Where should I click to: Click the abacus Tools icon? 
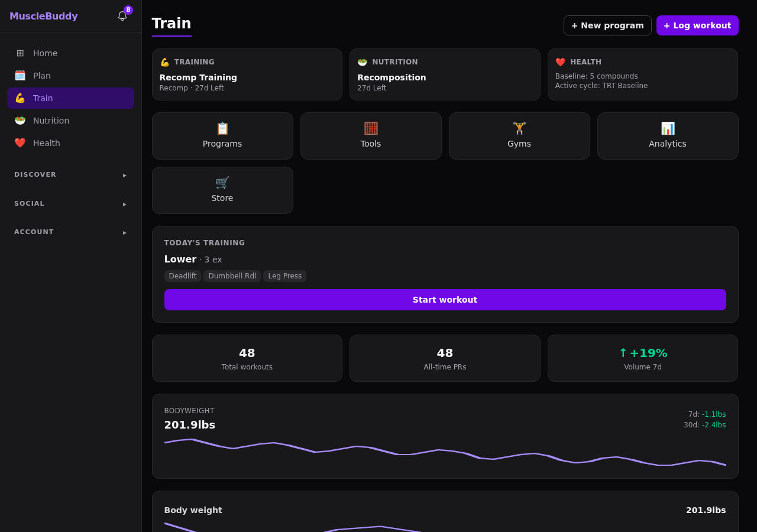(x=371, y=128)
